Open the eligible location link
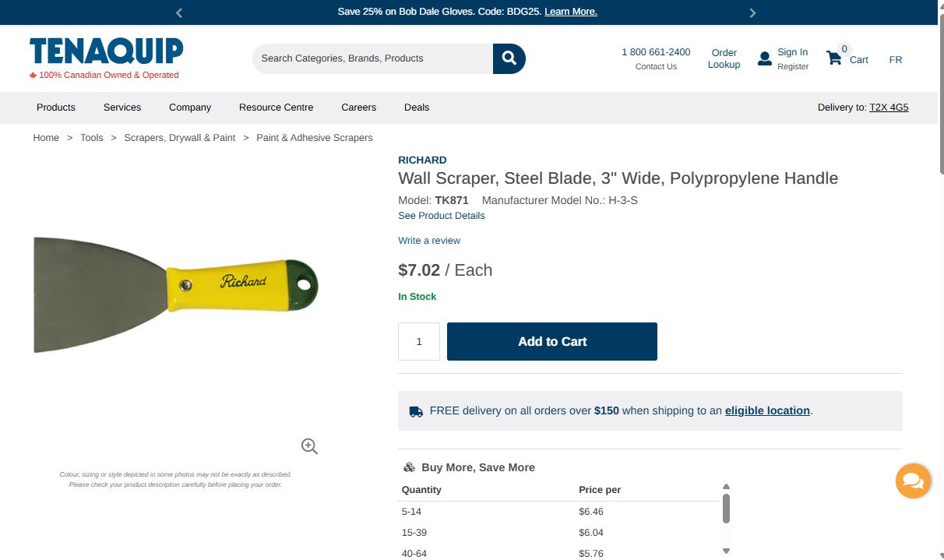 766,410
